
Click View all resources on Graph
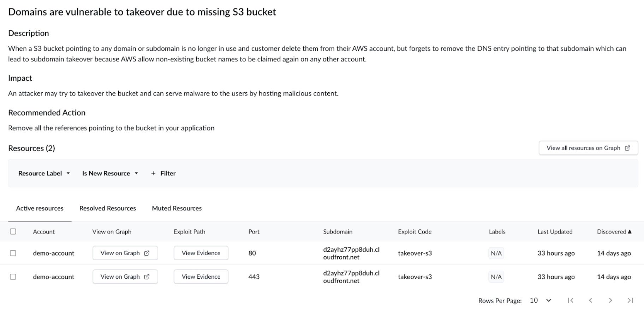click(588, 148)
